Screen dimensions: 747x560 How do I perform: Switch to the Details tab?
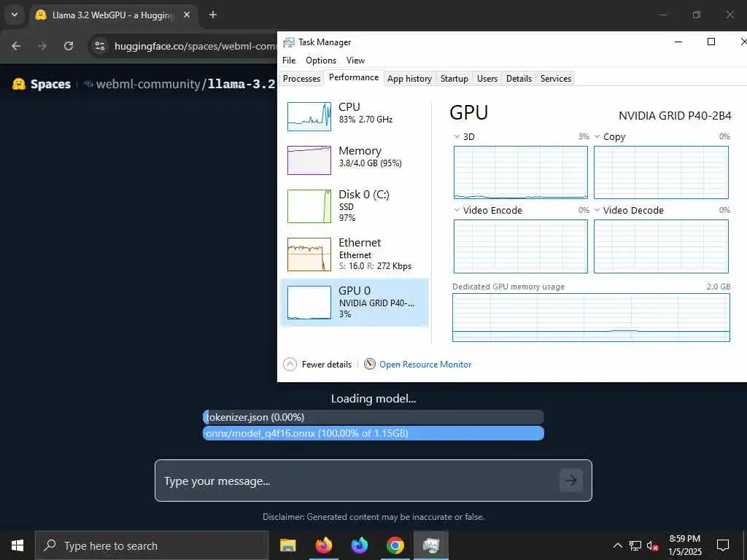[x=519, y=79]
